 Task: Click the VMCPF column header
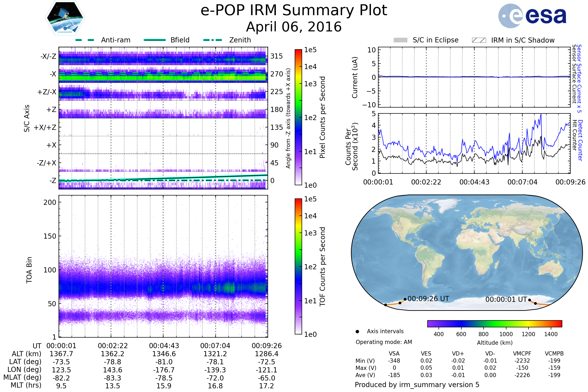click(x=522, y=354)
